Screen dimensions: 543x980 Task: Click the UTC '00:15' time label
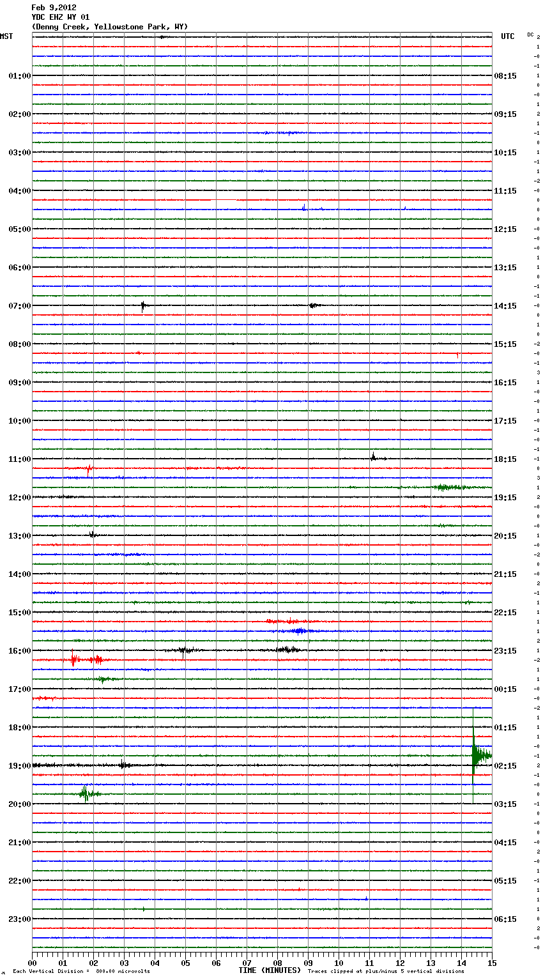coord(505,689)
